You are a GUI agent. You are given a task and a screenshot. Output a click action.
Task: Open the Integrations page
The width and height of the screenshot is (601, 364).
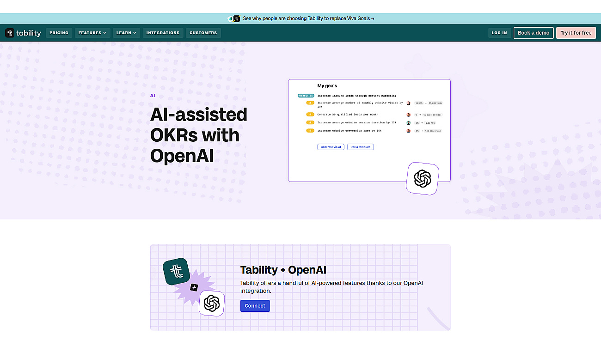click(163, 33)
